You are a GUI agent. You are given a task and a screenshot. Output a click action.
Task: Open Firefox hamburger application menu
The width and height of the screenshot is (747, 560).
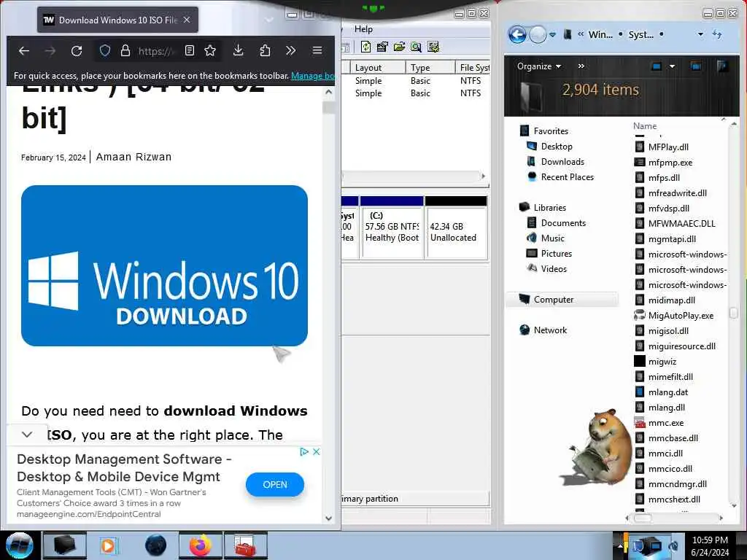[317, 50]
